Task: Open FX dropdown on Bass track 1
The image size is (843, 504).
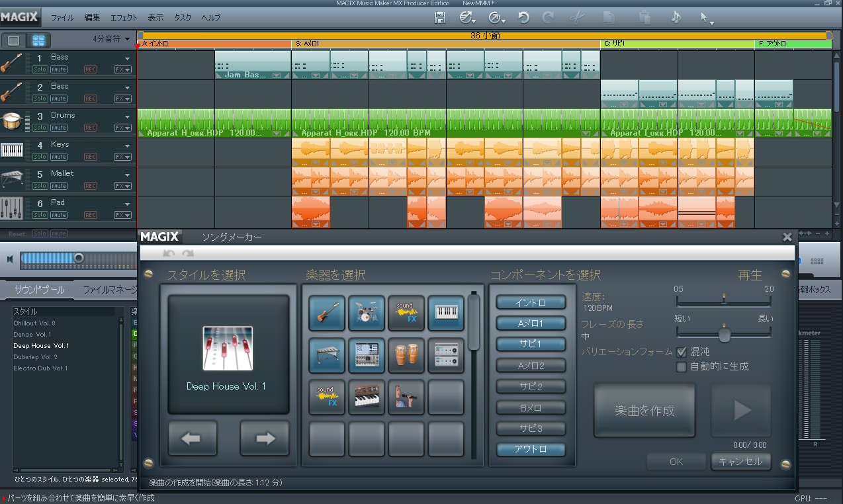Action: (x=122, y=69)
